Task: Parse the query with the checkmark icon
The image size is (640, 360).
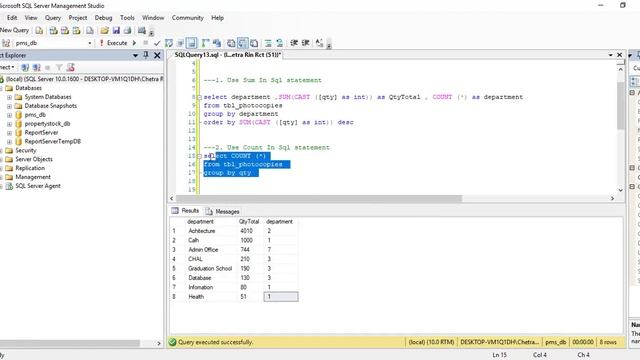Action: 157,43
